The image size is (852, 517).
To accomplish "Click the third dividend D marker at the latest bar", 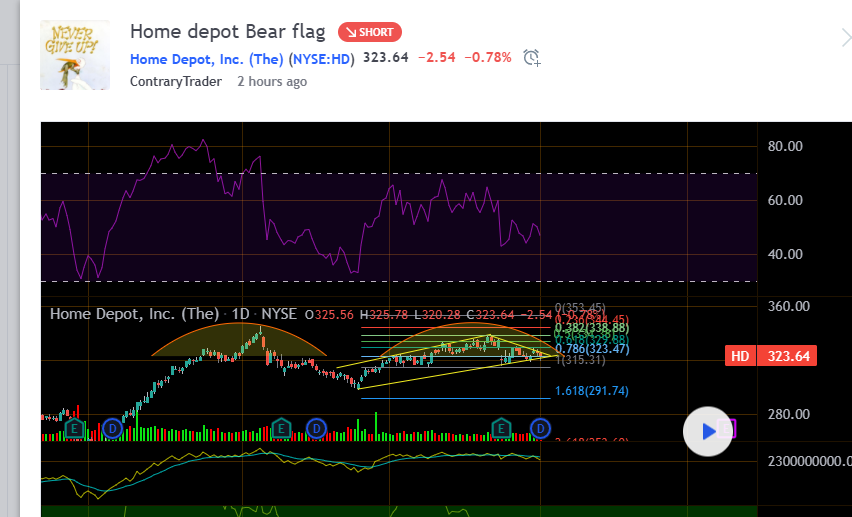I will click(x=540, y=429).
